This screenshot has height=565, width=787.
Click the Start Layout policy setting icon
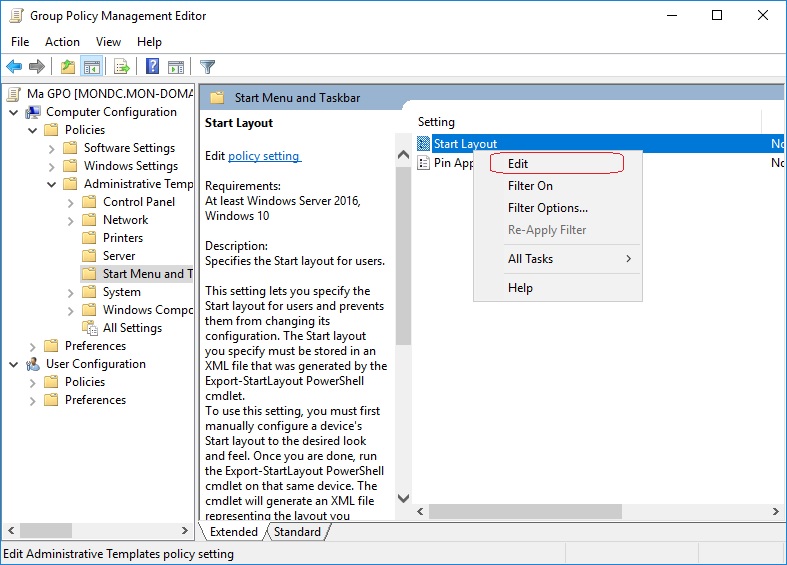click(x=424, y=144)
